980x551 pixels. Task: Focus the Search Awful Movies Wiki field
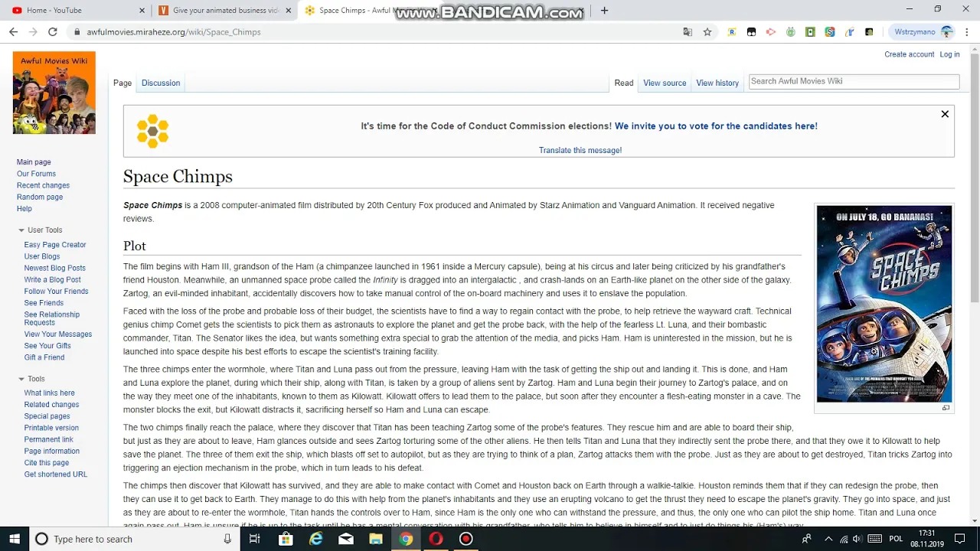[x=854, y=81]
